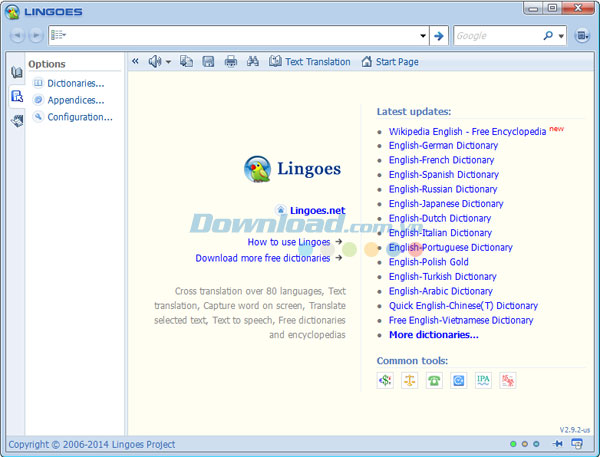600x457 pixels.
Task: Click the currency converter tool icon
Action: 385,380
